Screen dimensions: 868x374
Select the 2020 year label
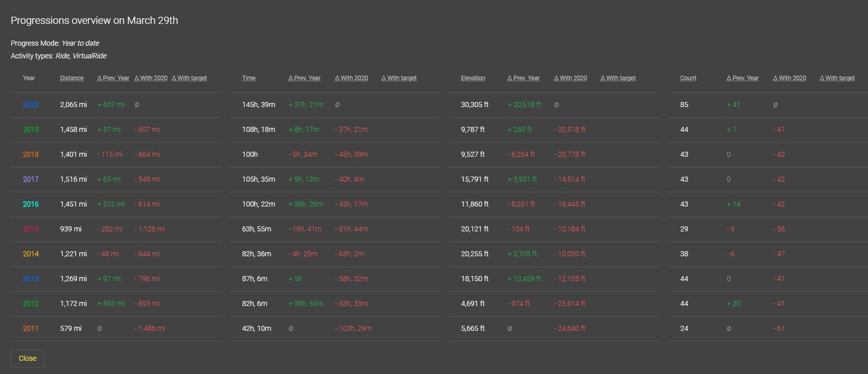[x=30, y=105]
